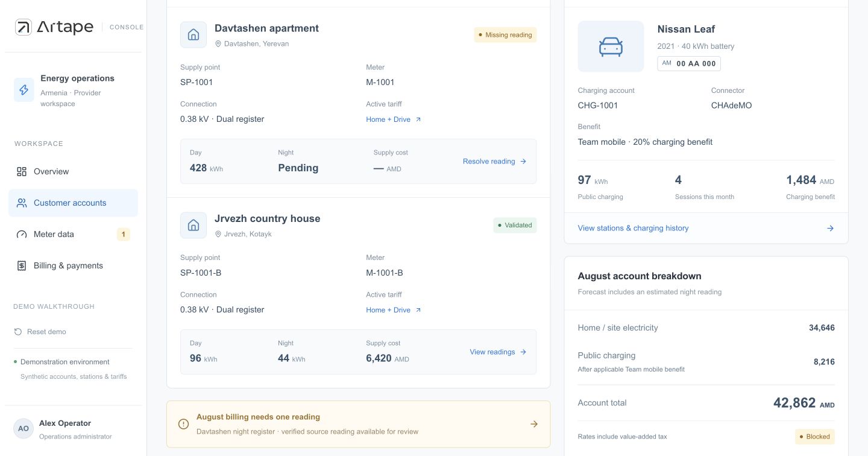The width and height of the screenshot is (868, 456).
Task: Go to Customer accounts
Action: coord(73,203)
